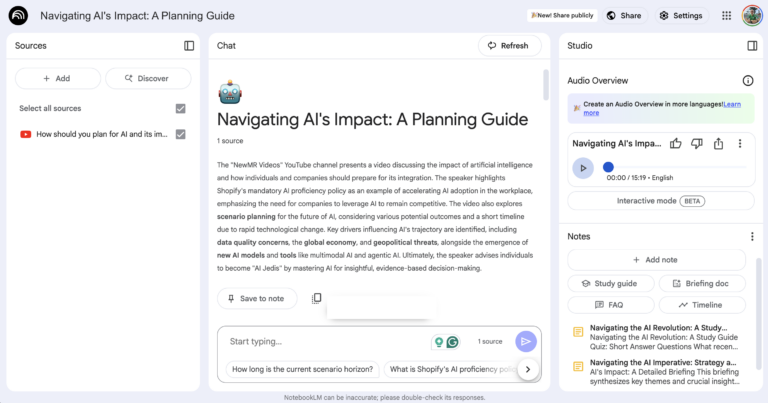Click the Audio Overview info icon
Viewport: 768px width, 403px height.
point(747,80)
